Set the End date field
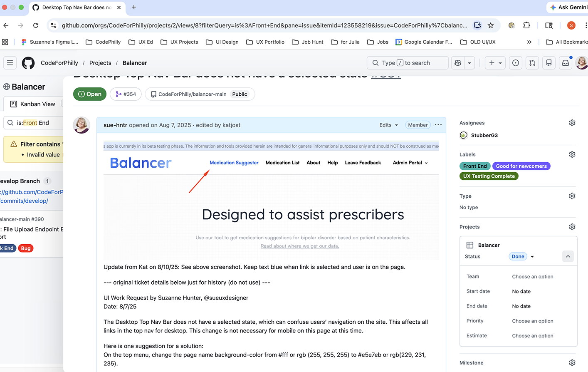 pyautogui.click(x=521, y=306)
